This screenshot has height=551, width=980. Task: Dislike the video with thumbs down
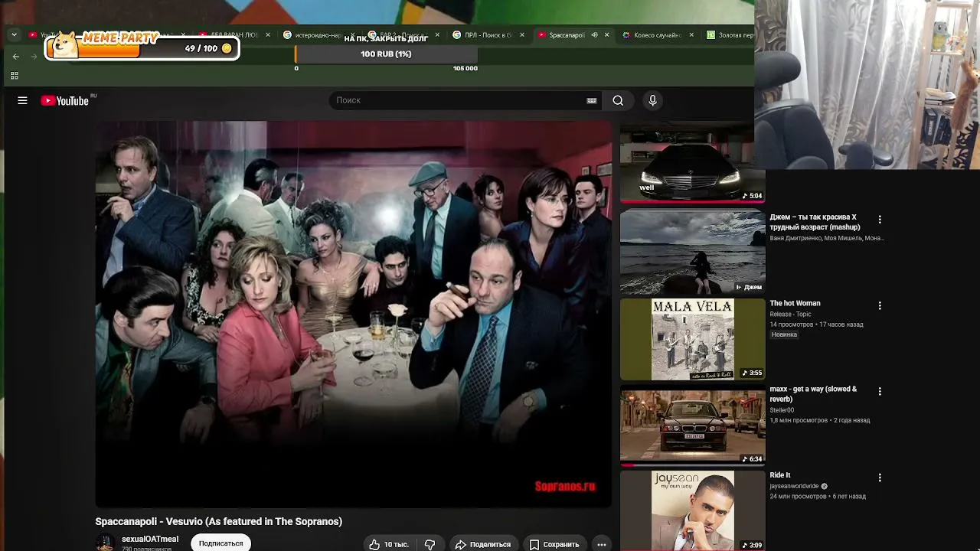pyautogui.click(x=430, y=544)
